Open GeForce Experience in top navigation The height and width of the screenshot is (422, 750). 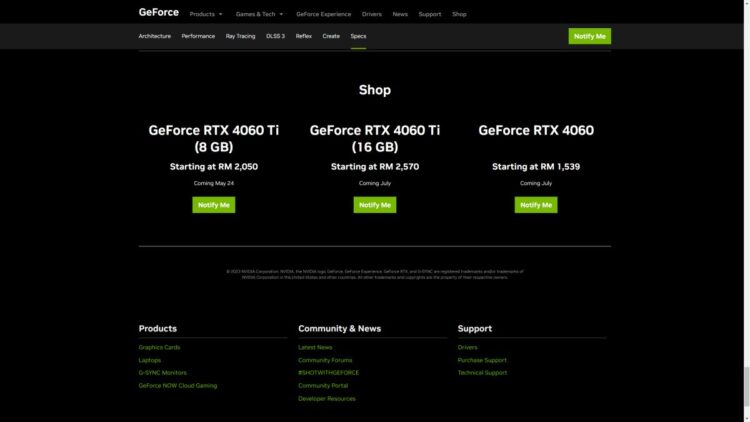323,14
